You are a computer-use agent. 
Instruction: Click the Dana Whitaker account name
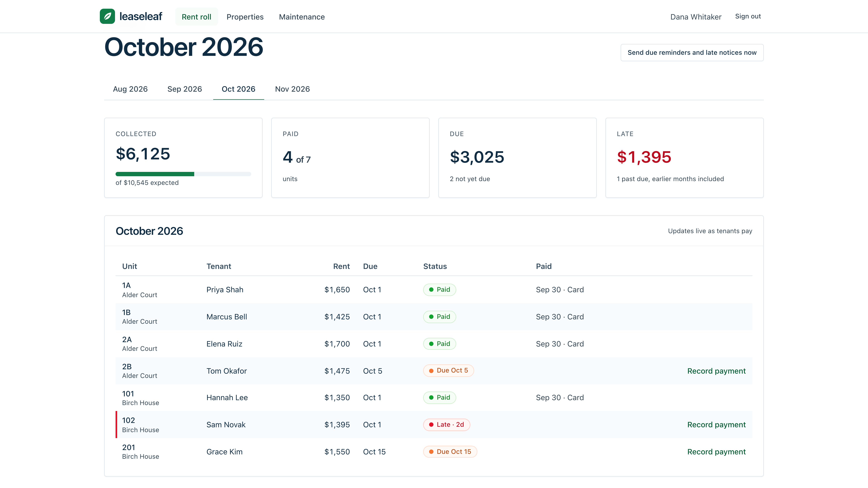point(695,17)
